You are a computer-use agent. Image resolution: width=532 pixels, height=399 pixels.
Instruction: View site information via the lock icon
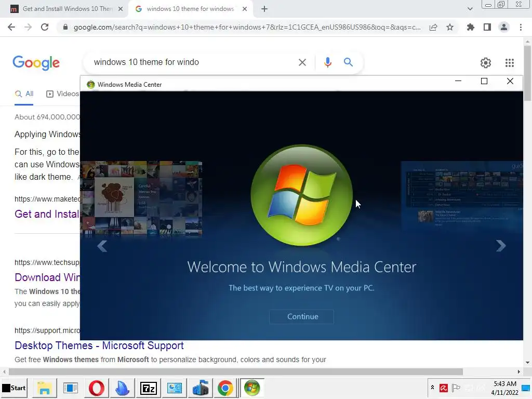(x=65, y=27)
